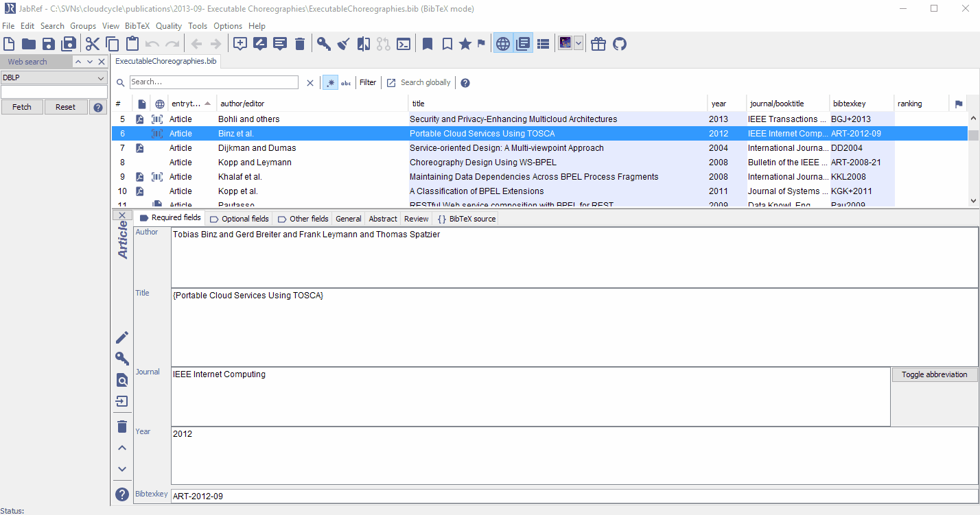Enable case-sensitive search
This screenshot has width=980, height=515.
pyautogui.click(x=346, y=82)
